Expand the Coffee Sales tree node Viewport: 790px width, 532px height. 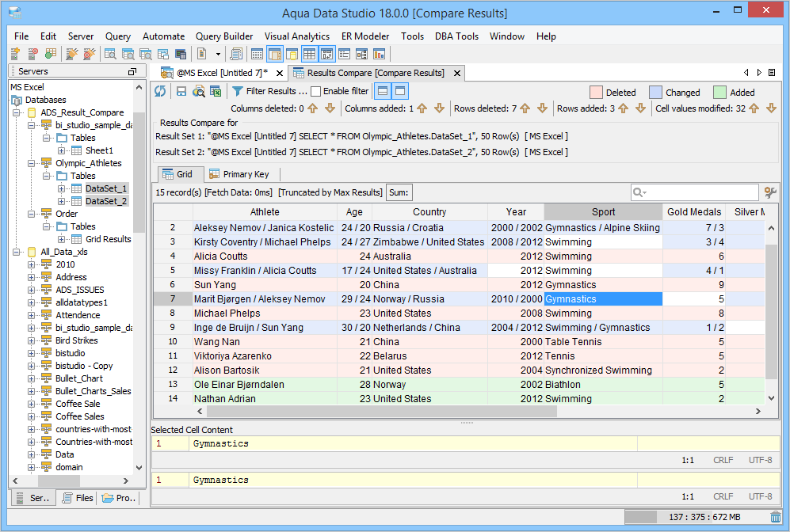31,416
